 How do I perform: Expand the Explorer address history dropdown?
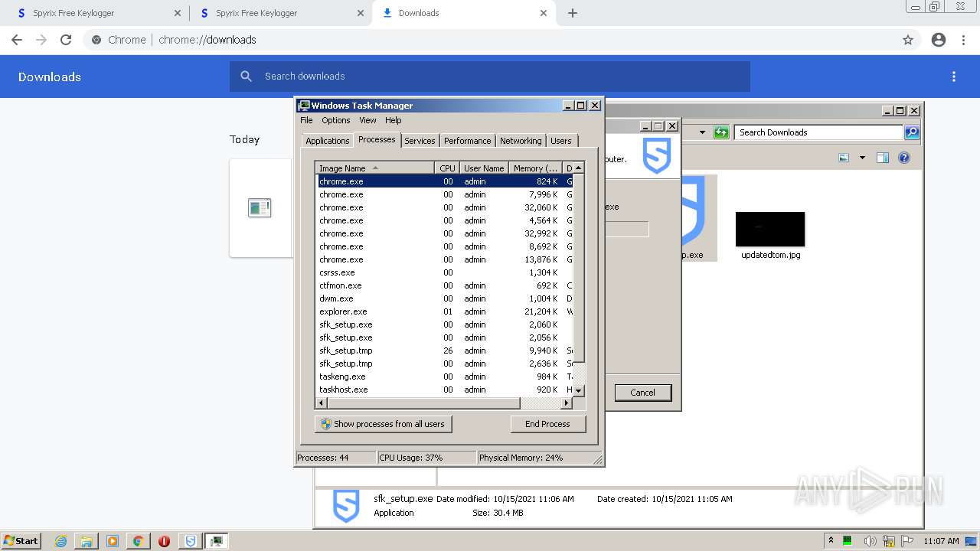(x=702, y=132)
